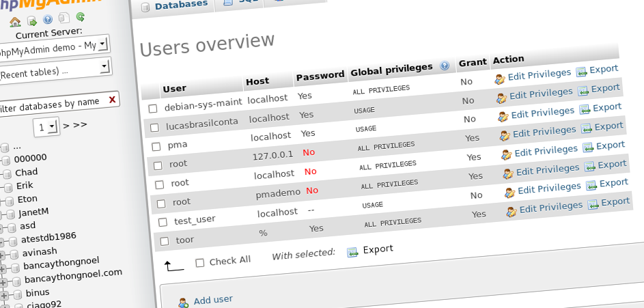Image resolution: width=644 pixels, height=308 pixels.
Task: Open the page number dropdown
Action: tap(46, 127)
